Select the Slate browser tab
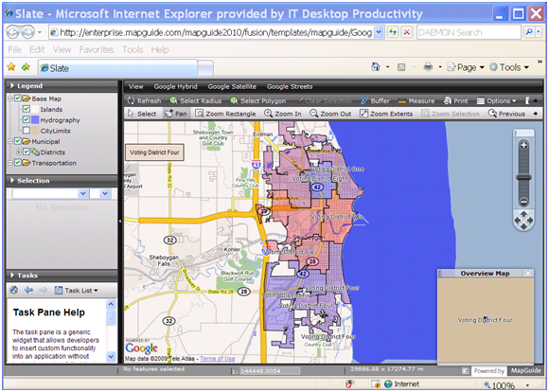 tap(118, 68)
